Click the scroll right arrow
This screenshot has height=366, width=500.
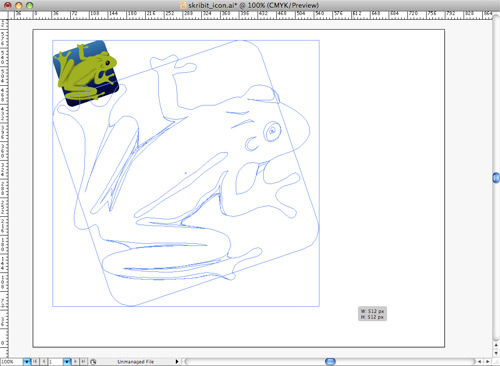488,361
